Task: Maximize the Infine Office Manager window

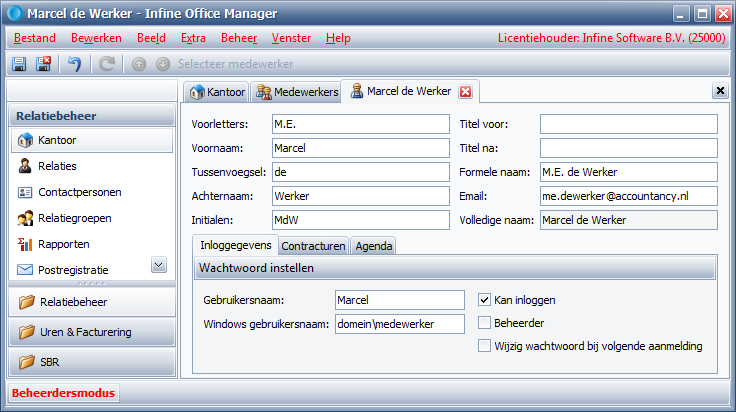Action: point(702,14)
